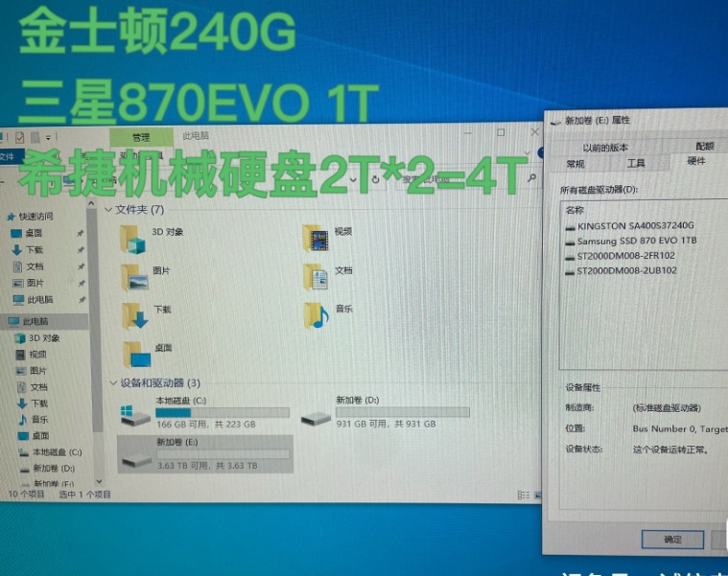Switch to 工具 tab in properties
The height and width of the screenshot is (576, 728).
tap(636, 163)
